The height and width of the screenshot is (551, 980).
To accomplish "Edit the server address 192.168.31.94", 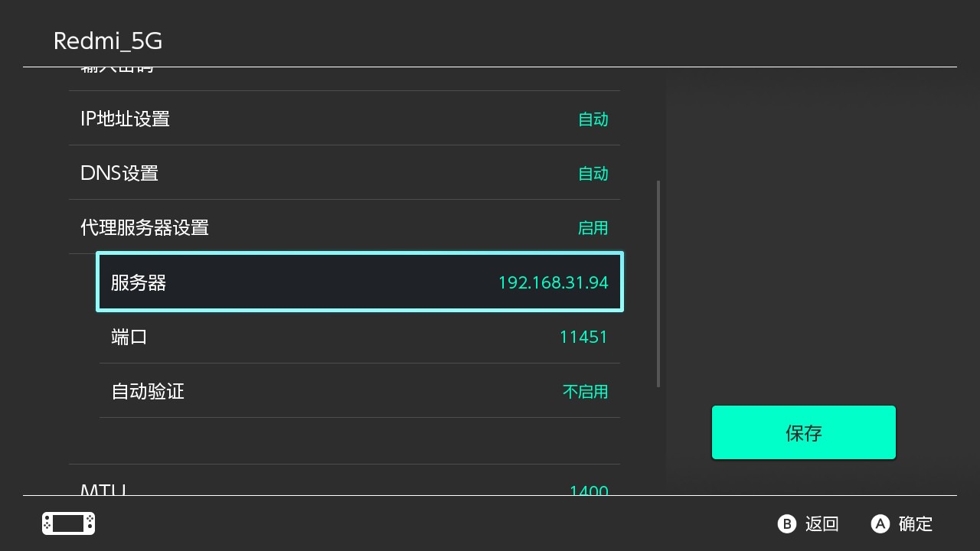I will click(x=553, y=282).
